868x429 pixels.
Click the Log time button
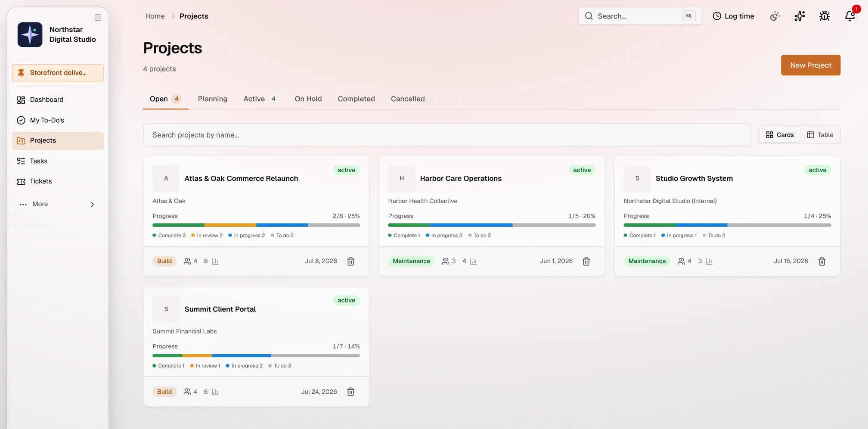(x=733, y=16)
